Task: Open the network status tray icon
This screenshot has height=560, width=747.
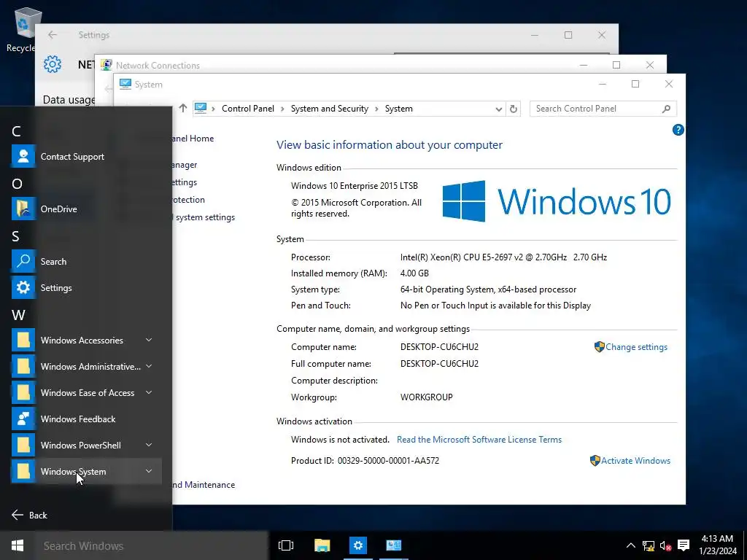Action: (x=648, y=545)
